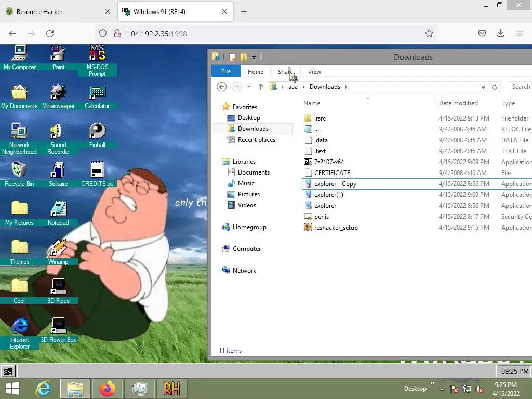Launch Solitaire shortcut
This screenshot has height=399, width=532.
click(x=58, y=174)
